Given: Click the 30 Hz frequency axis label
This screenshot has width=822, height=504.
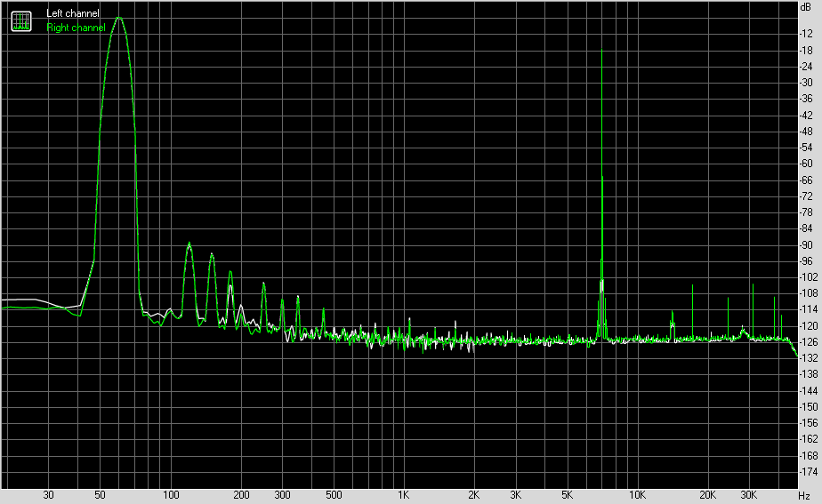Looking at the screenshot, I should (48, 495).
